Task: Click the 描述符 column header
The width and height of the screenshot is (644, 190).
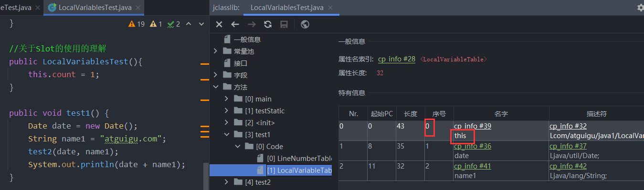Action: click(x=596, y=114)
